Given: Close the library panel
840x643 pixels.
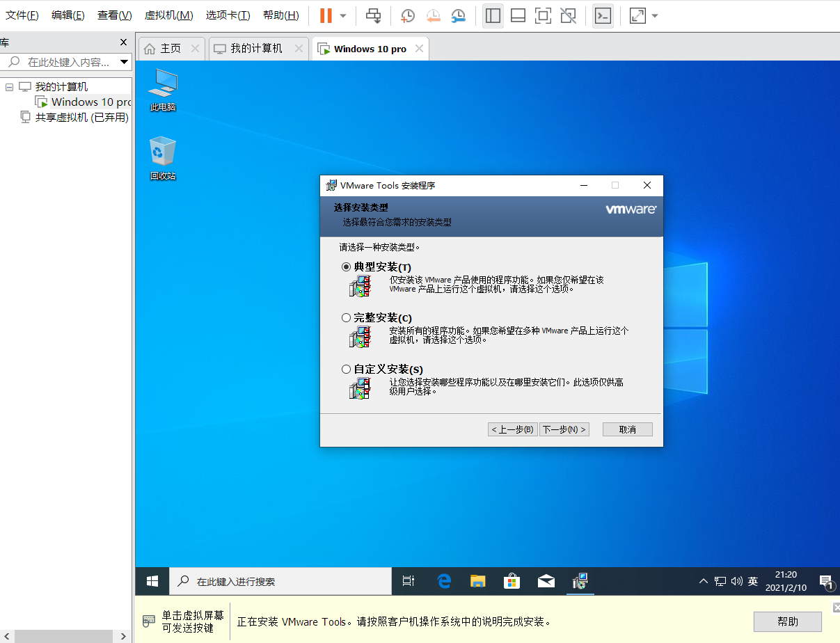Looking at the screenshot, I should coord(124,42).
